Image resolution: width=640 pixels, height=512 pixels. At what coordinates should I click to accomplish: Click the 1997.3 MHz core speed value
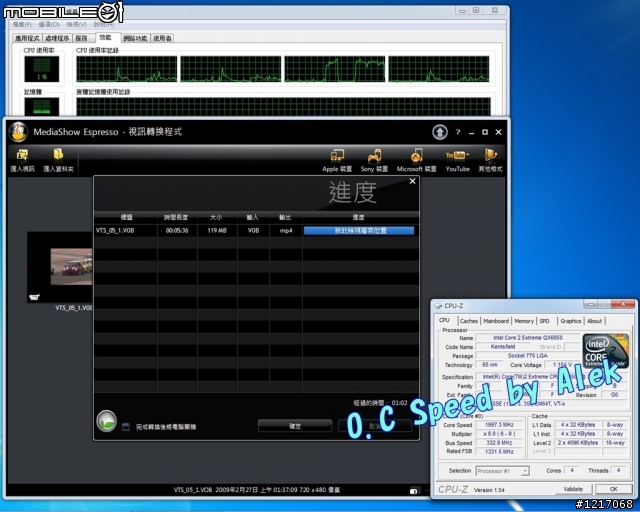(499, 425)
